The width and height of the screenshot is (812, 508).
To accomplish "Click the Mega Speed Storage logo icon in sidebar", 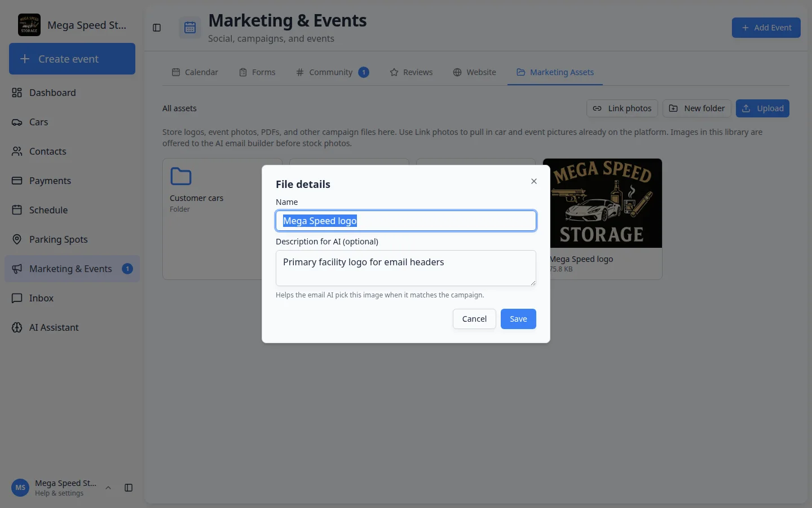I will pos(29,25).
